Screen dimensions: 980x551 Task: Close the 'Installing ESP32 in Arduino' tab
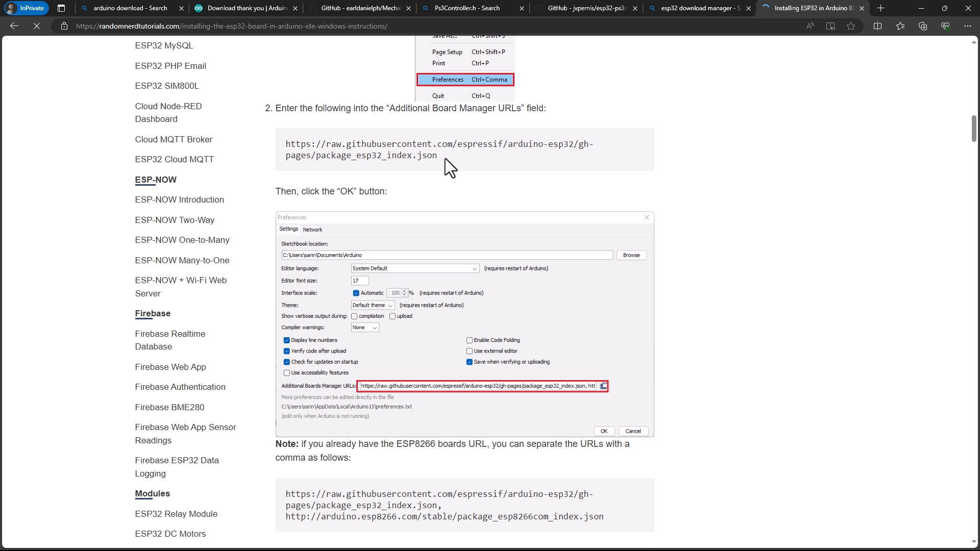(x=862, y=8)
